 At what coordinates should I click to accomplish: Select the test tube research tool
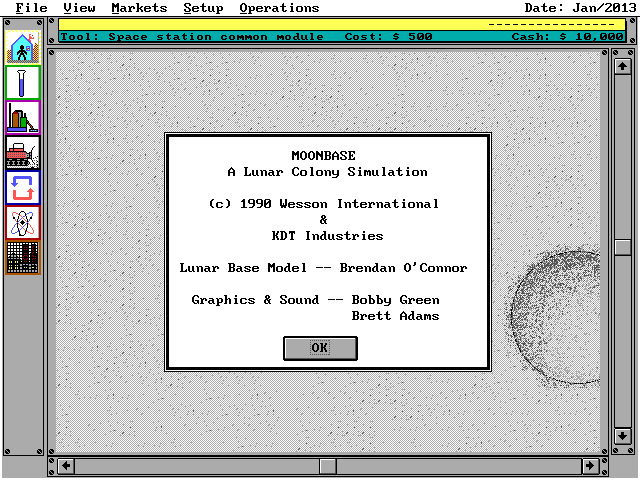coord(23,82)
